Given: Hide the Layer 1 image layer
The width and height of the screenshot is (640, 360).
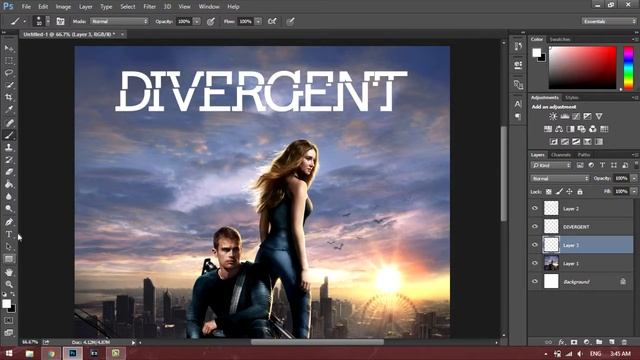Looking at the screenshot, I should pos(535,263).
